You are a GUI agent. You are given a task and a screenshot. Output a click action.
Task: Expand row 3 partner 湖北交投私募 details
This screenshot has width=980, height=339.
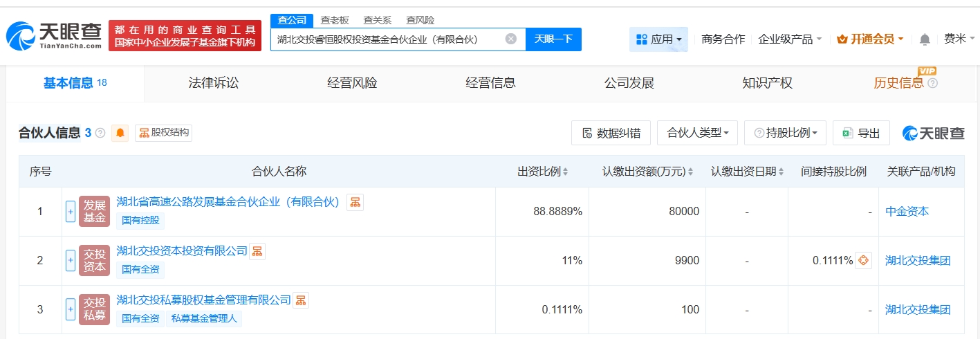pos(70,310)
